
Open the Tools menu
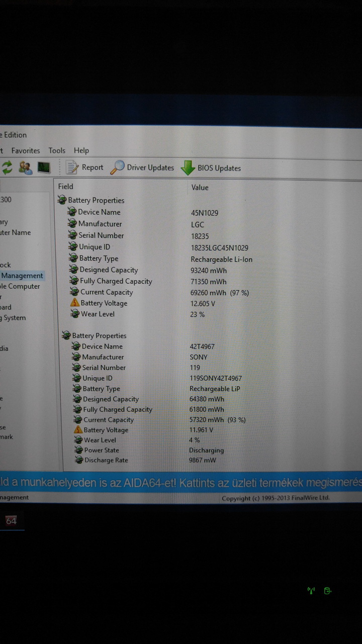click(57, 150)
